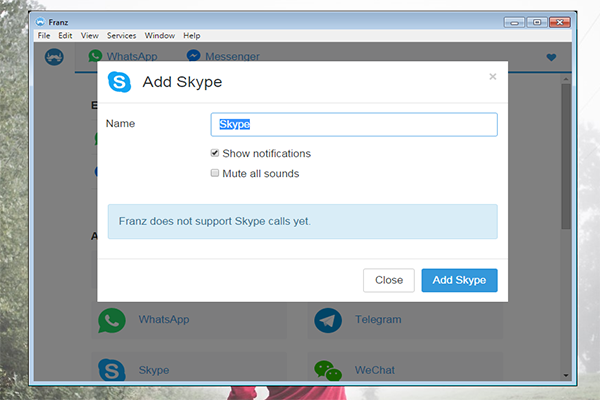Viewport: 600px width, 400px height.
Task: Click the Telegram label in services list
Action: point(378,320)
